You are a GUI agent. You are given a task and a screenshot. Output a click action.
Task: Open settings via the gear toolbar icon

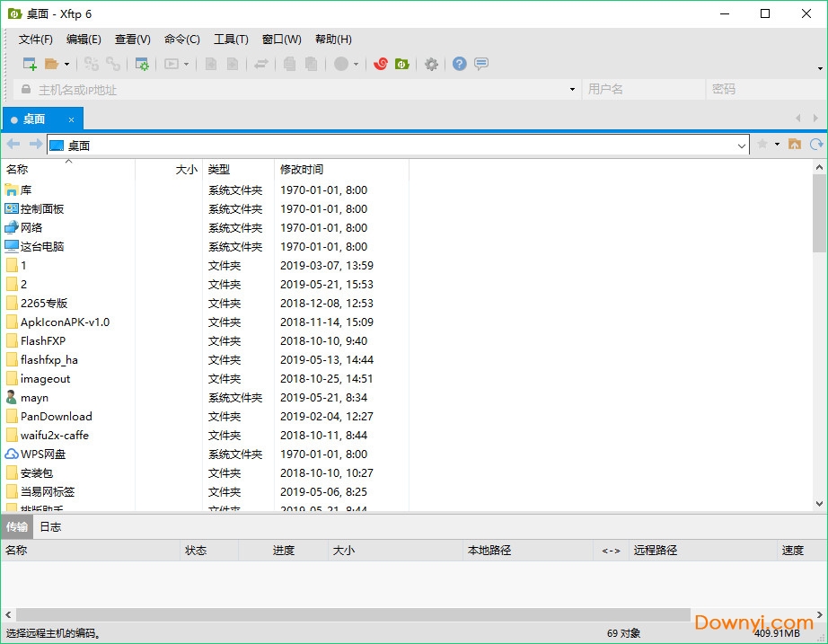click(x=430, y=64)
